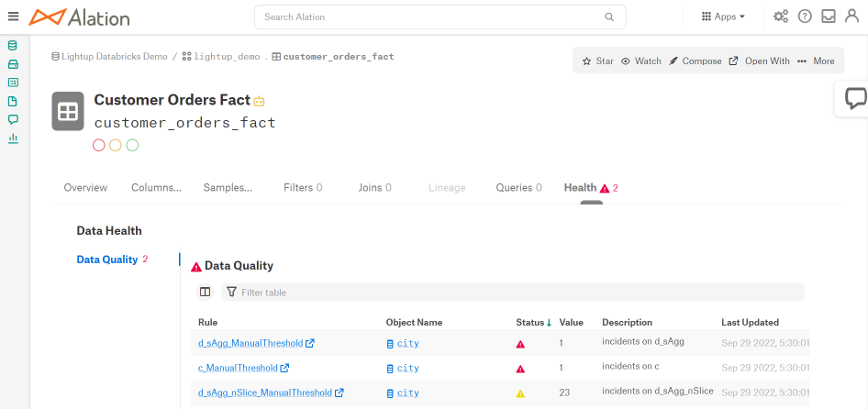Open data sources icon in sidebar

(13, 45)
